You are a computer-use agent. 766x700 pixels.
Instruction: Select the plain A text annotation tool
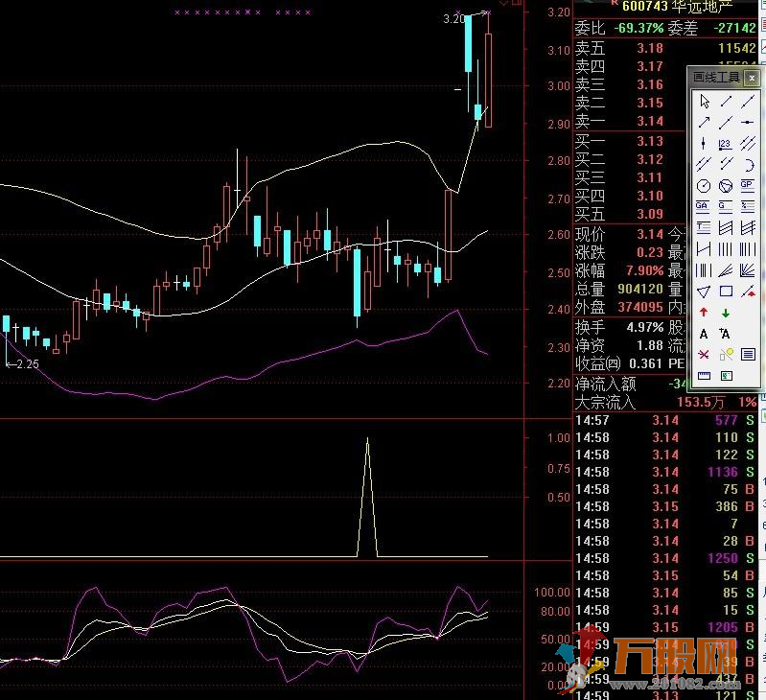pyautogui.click(x=703, y=334)
